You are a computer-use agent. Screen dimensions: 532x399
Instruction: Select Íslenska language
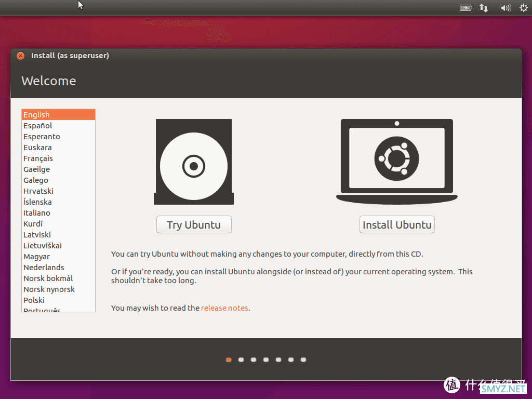coord(58,202)
